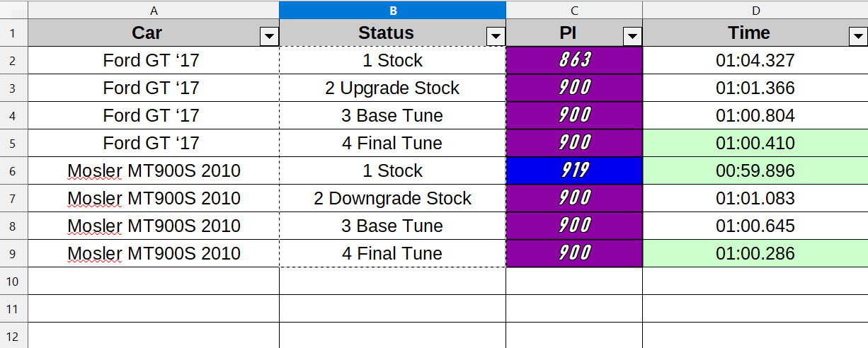The image size is (868, 348).
Task: Expand the PI column filter arrow
Action: (632, 37)
